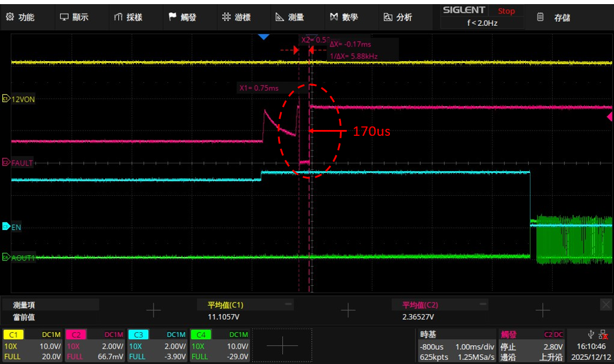The width and height of the screenshot is (614, 364).
Task: Open the 存儲 save menu
Action: (x=553, y=17)
